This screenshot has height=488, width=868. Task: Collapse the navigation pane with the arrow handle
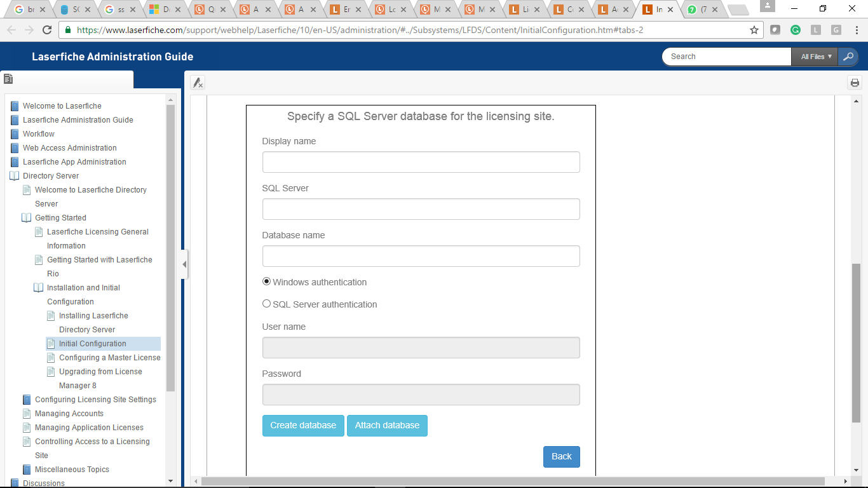pyautogui.click(x=184, y=264)
